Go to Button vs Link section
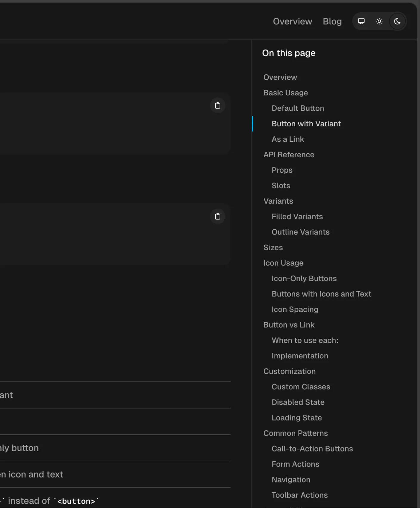The width and height of the screenshot is (420, 508). [x=289, y=325]
